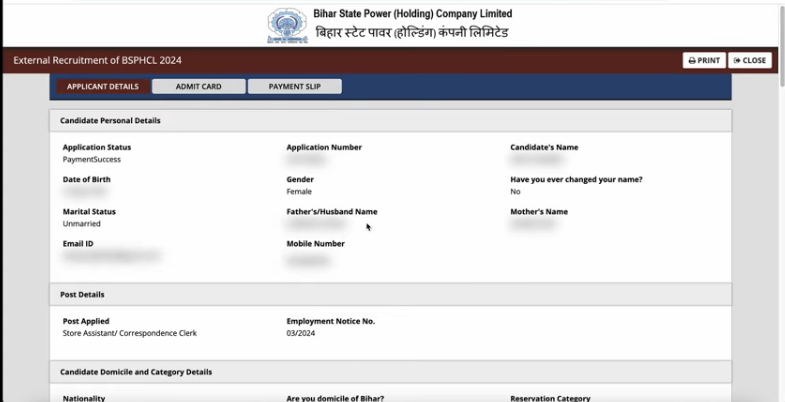Click the 'Employment Notice No.' label
Image resolution: width=785 pixels, height=402 pixels.
point(330,321)
